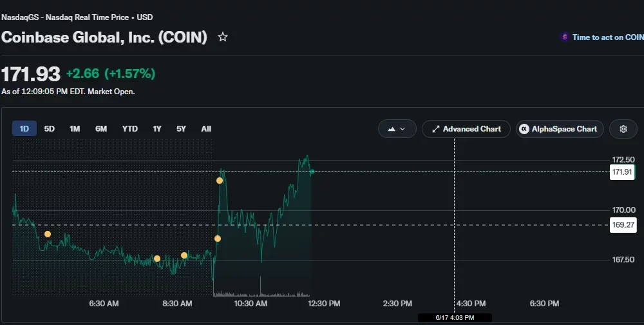This screenshot has height=325, width=644.
Task: Add COIN to watchlist with star icon
Action: click(223, 37)
